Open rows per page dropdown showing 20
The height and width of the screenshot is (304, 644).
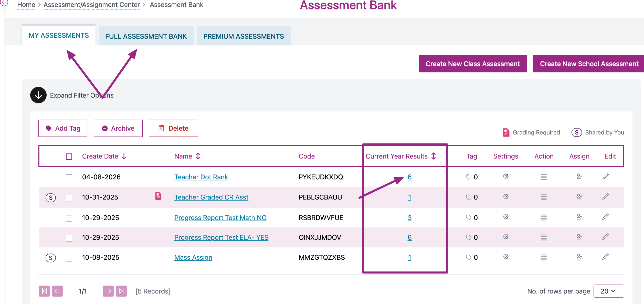click(608, 291)
